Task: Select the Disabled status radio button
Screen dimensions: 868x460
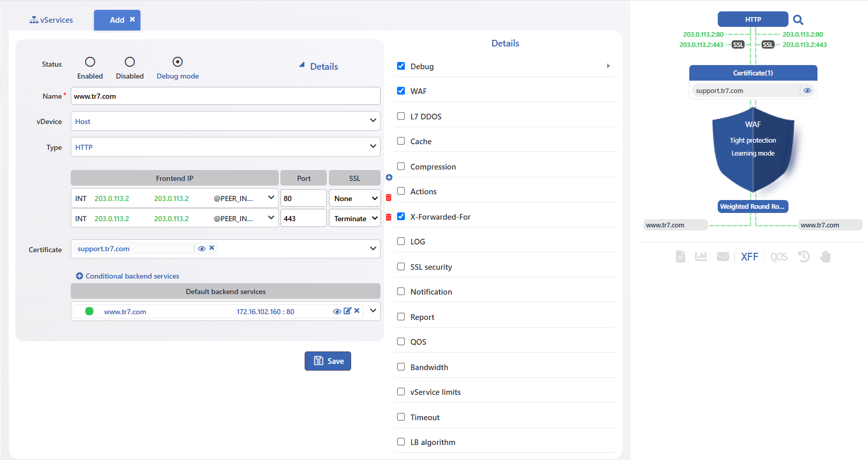Action: click(130, 62)
